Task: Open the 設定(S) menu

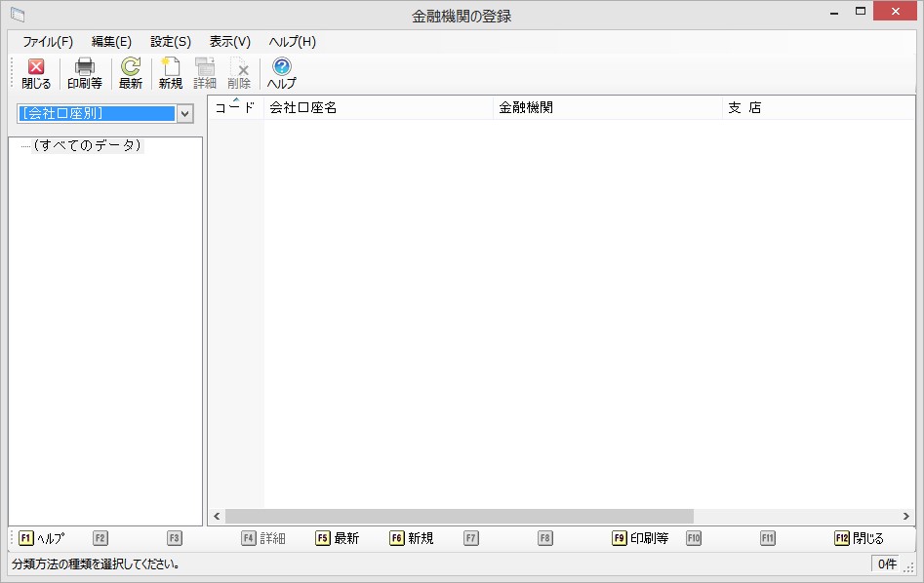Action: [171, 42]
